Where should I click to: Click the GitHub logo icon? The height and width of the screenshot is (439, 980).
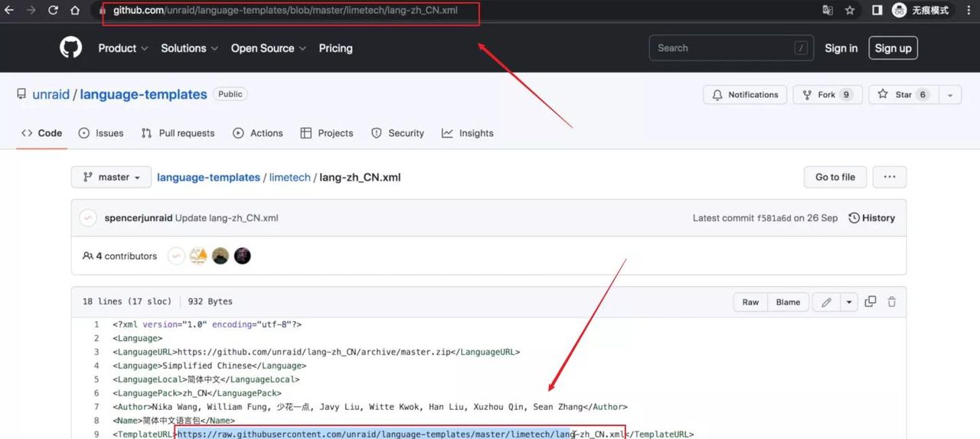point(70,47)
